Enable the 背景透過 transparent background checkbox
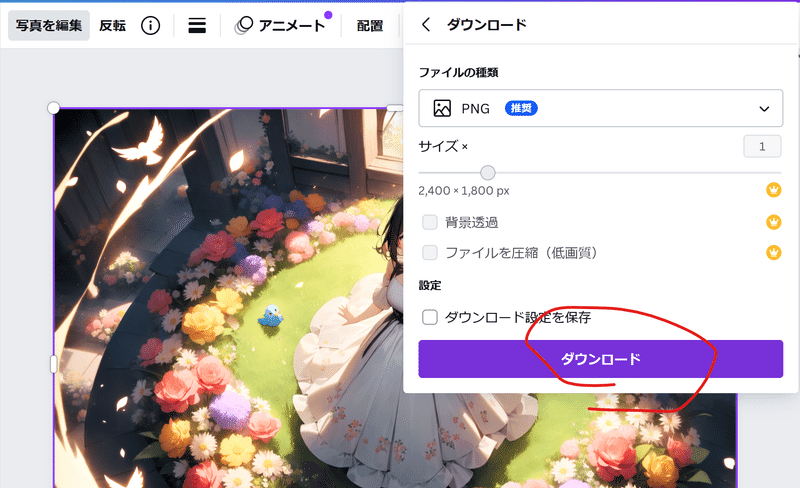Image resolution: width=800 pixels, height=488 pixels. [x=430, y=222]
